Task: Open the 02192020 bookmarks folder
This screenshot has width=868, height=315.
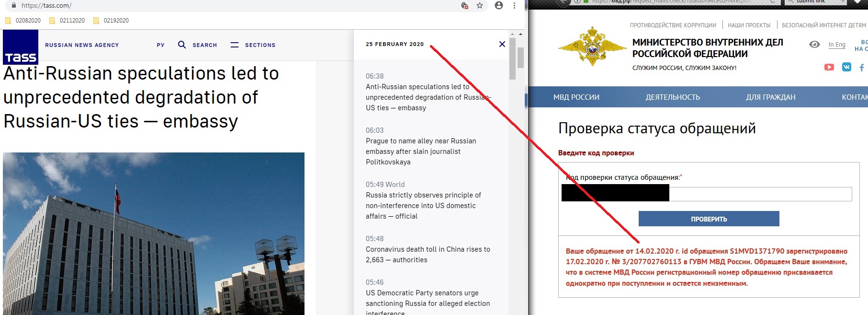Action: (x=111, y=21)
